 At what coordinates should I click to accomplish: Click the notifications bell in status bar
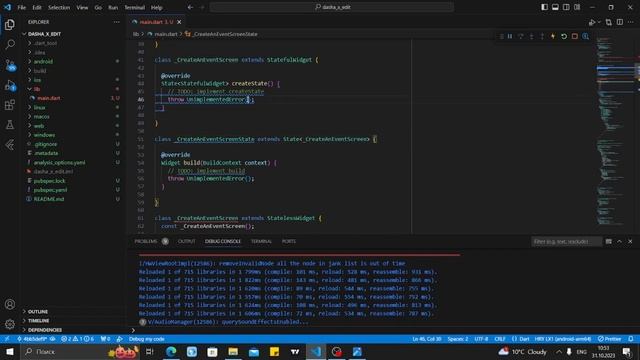coord(631,339)
